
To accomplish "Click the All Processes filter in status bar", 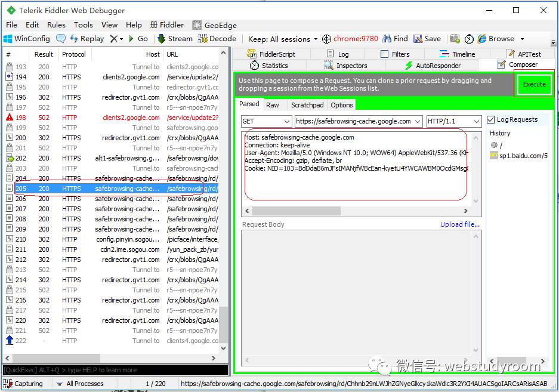I will [80, 384].
